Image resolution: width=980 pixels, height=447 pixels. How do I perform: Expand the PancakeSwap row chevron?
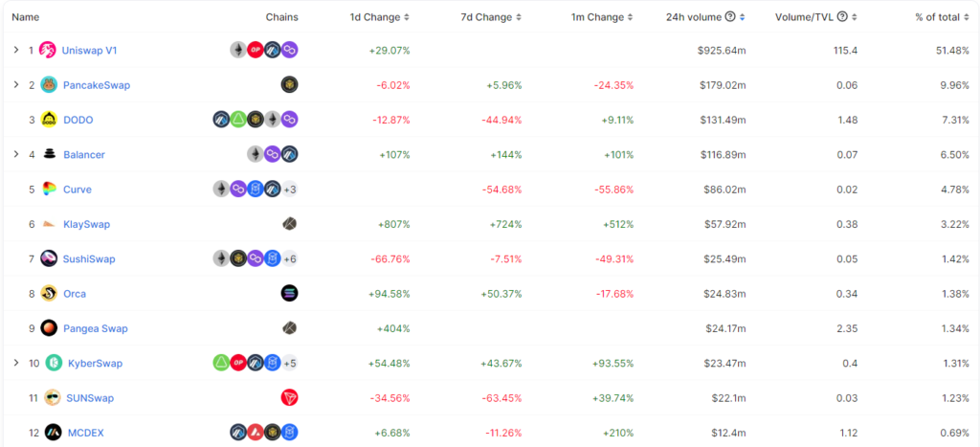tap(15, 85)
